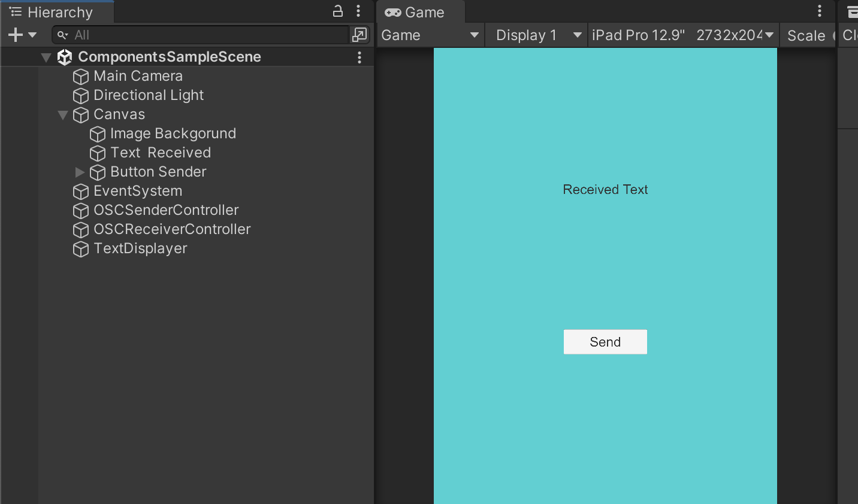The width and height of the screenshot is (858, 504).
Task: Click the gamepad icon on the Game tab
Action: point(393,13)
